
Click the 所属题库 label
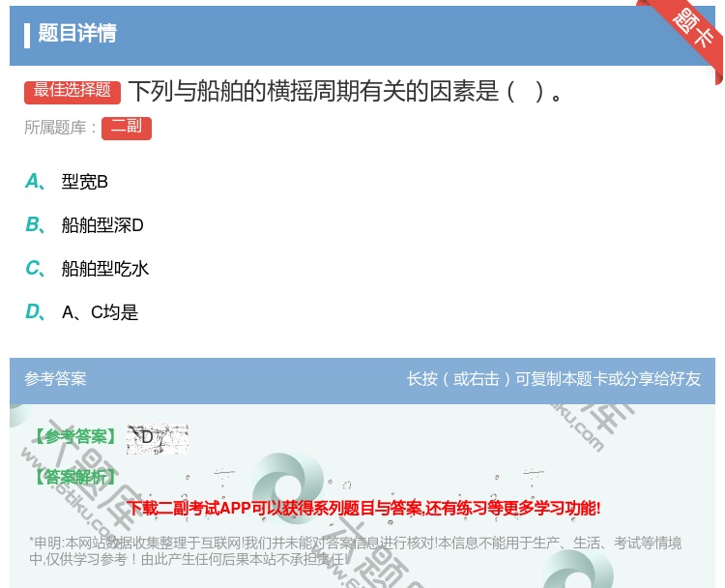61,128
